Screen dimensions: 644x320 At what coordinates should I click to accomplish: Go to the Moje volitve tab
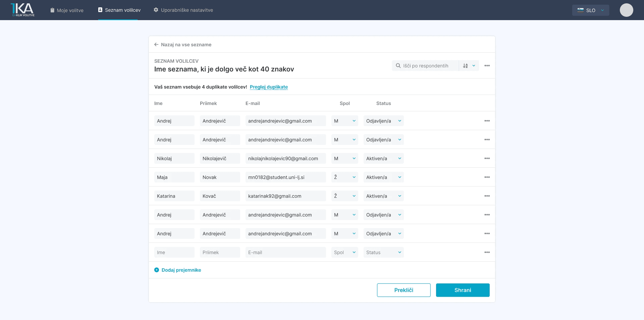(67, 10)
